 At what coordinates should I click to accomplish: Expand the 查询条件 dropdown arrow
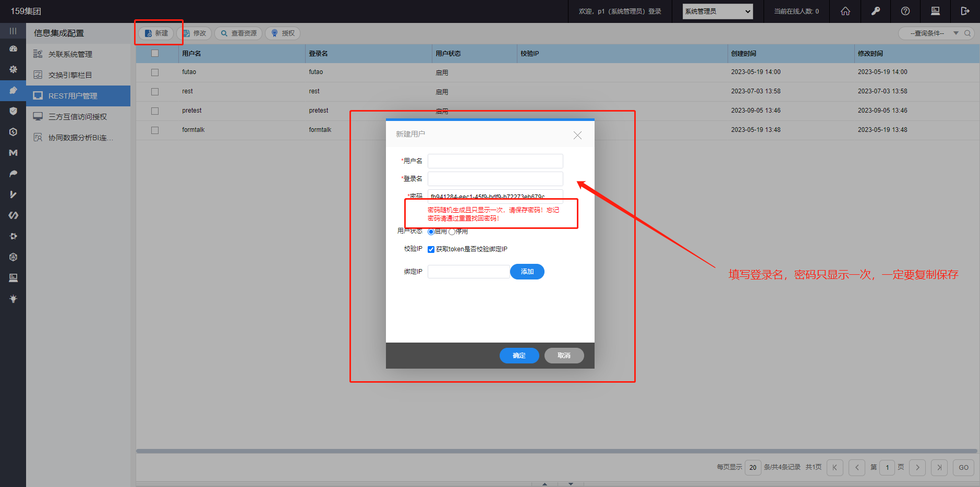pyautogui.click(x=956, y=33)
